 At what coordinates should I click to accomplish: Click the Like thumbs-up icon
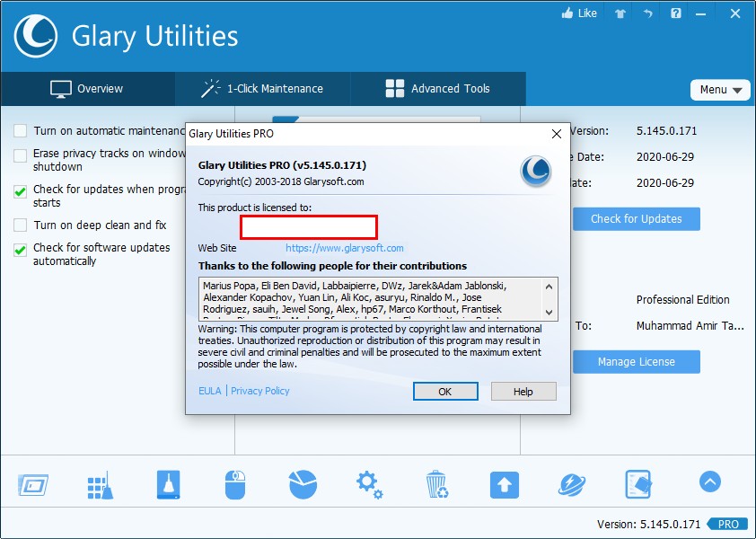(x=567, y=13)
